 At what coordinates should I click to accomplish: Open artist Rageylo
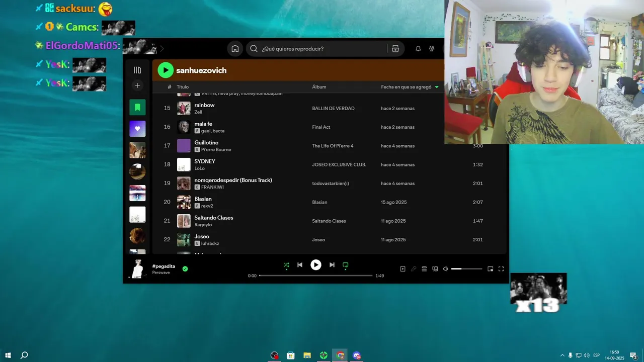click(x=203, y=225)
